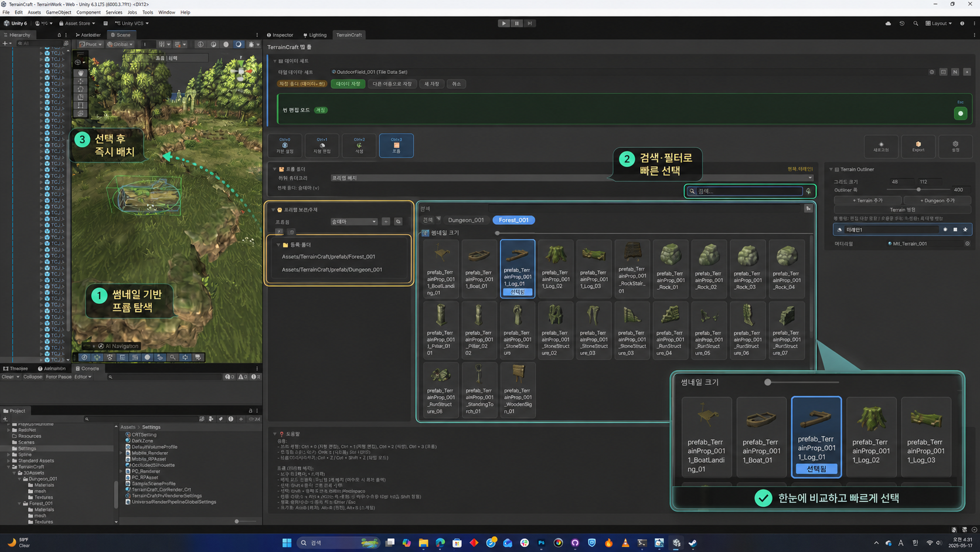Viewport: 980px width, 552px height.
Task: Click the Export button in TerrainCraft
Action: 918,145
